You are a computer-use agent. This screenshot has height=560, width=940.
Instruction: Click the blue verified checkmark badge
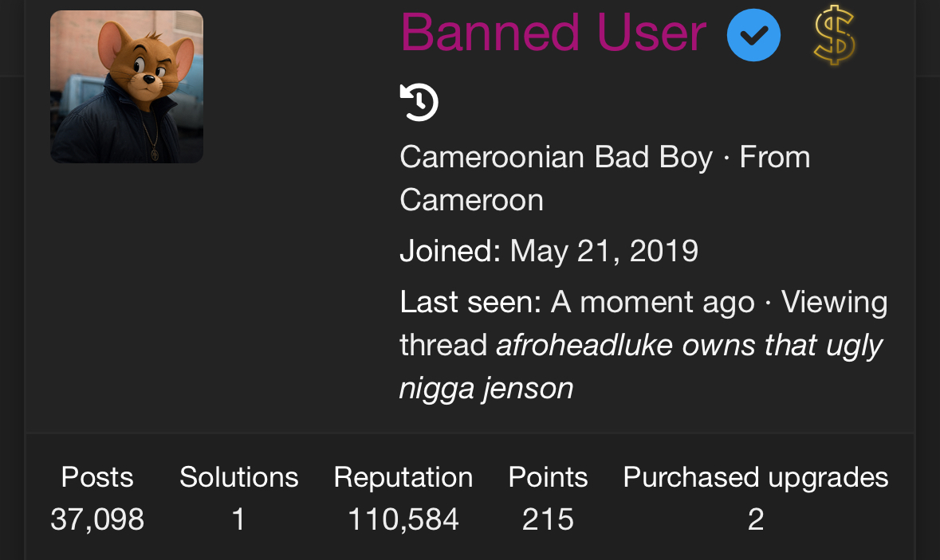(753, 35)
